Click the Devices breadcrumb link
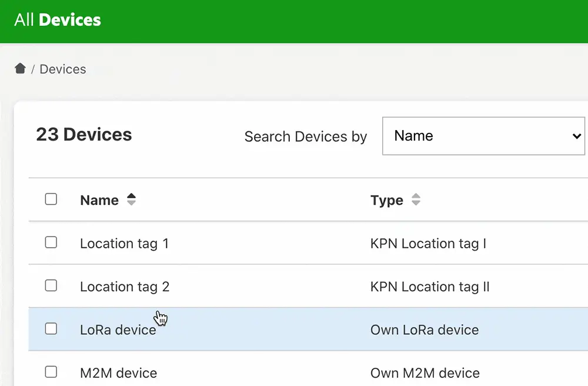 63,69
